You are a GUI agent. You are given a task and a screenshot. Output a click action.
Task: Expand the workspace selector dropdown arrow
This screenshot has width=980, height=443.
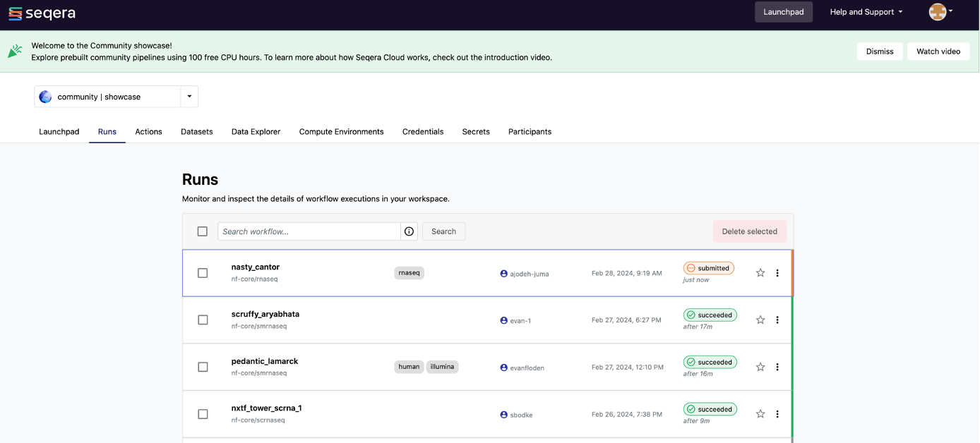coord(189,97)
